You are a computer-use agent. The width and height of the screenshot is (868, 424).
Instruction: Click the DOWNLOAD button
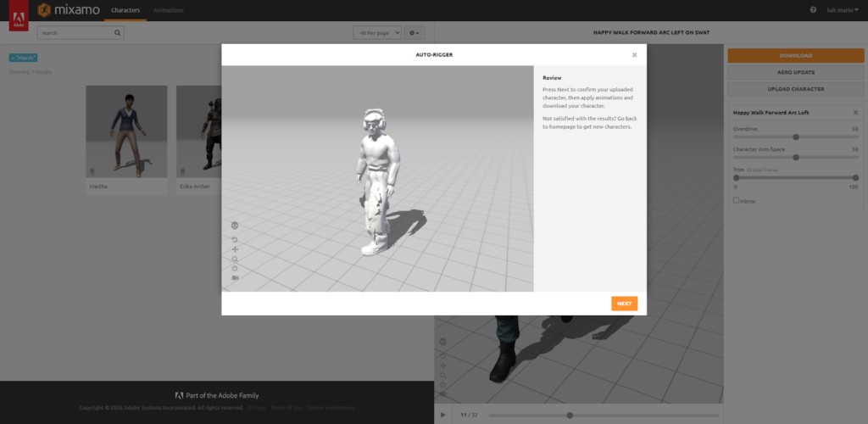click(795, 55)
